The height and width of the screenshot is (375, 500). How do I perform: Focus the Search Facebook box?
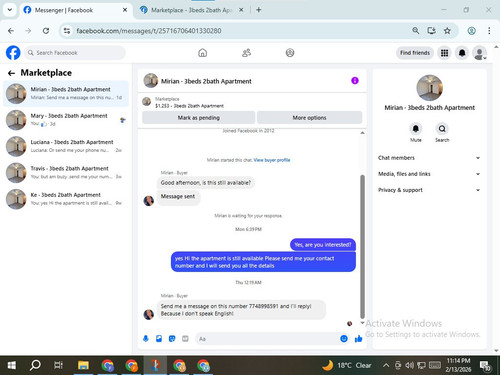coord(75,53)
